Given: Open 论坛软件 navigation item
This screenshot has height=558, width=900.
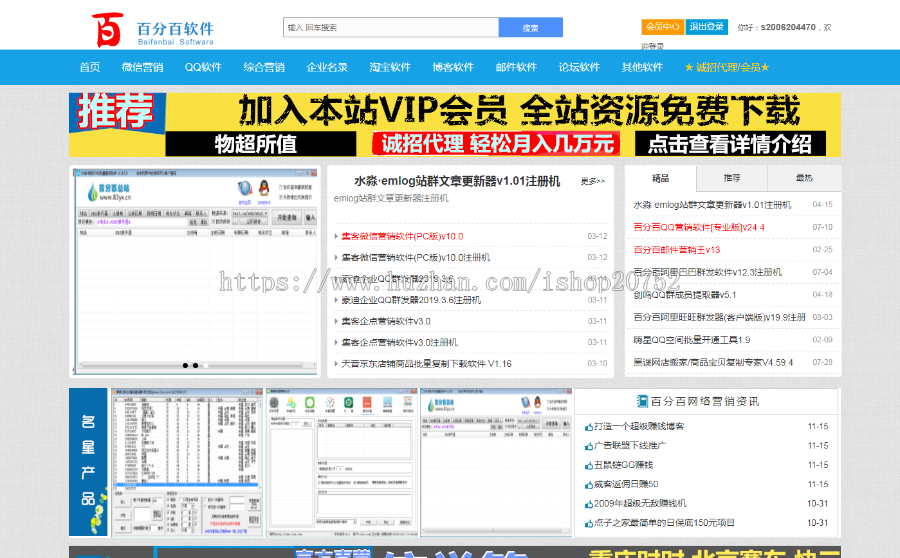Looking at the screenshot, I should tap(580, 67).
